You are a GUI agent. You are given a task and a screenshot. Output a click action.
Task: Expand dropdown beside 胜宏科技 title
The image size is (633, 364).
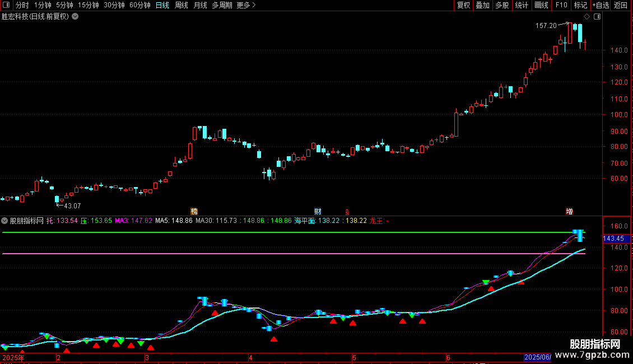coord(75,16)
